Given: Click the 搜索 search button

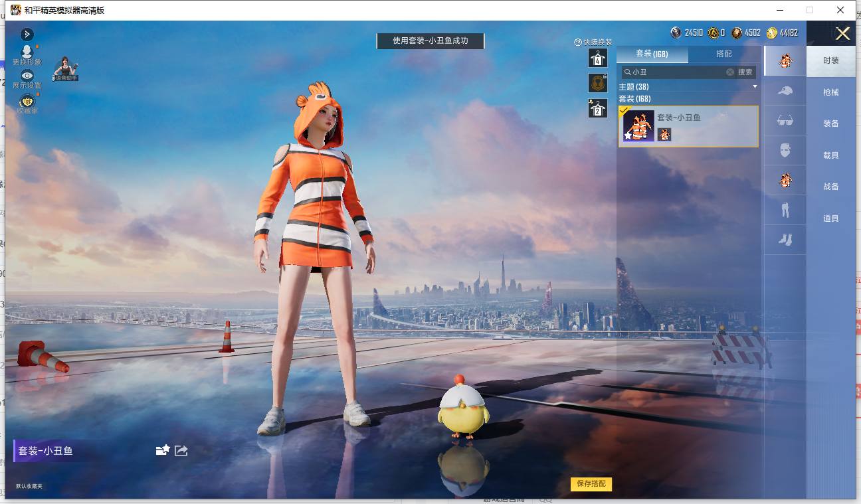Looking at the screenshot, I should point(745,72).
